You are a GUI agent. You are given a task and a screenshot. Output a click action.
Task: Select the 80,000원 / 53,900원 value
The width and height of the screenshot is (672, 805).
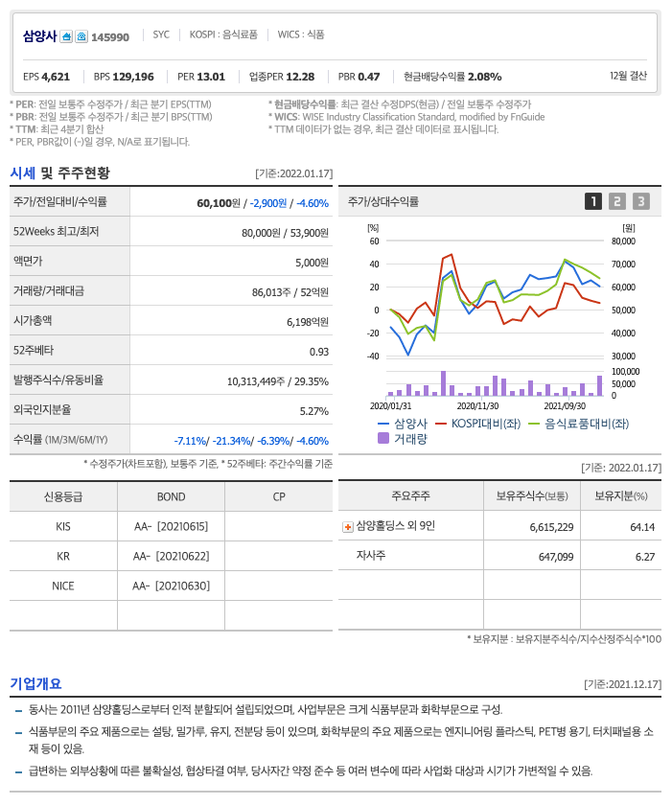285,233
